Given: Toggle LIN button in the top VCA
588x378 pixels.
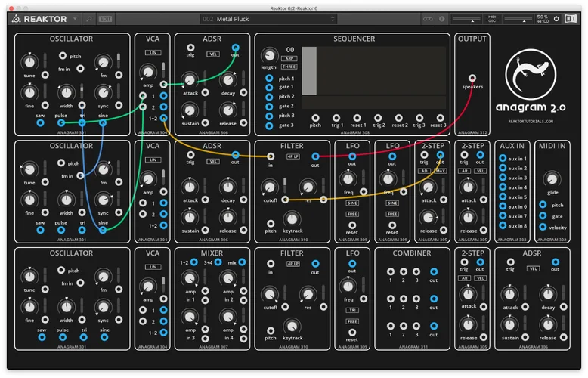Looking at the screenshot, I should 153,53.
